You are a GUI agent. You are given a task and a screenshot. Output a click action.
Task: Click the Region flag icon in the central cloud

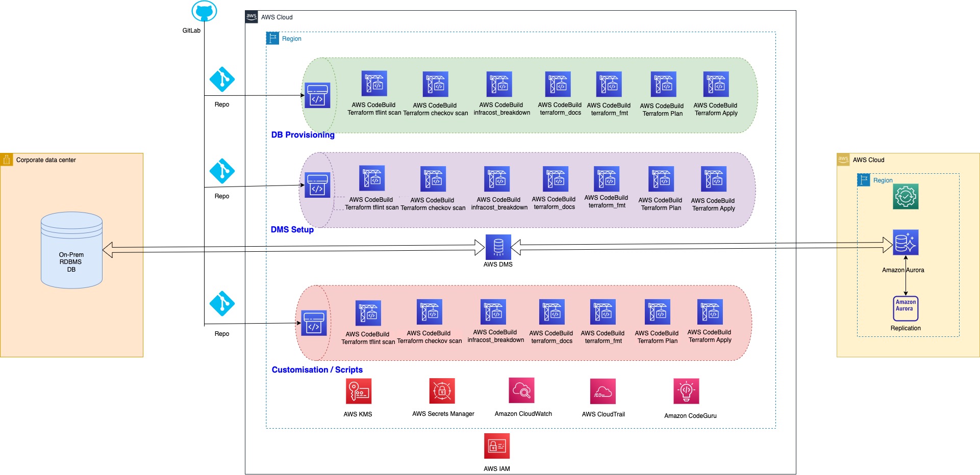point(273,38)
